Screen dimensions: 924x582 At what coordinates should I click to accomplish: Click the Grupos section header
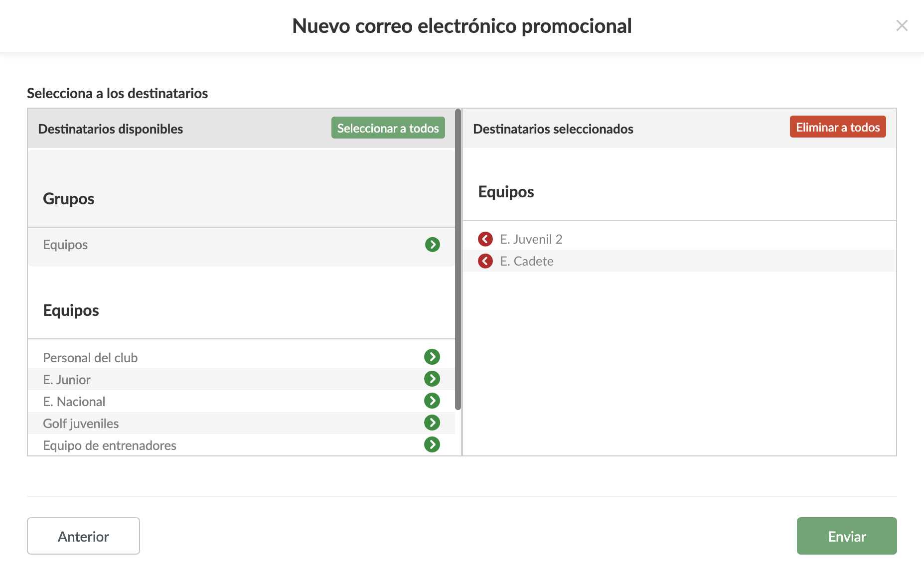[x=68, y=198]
